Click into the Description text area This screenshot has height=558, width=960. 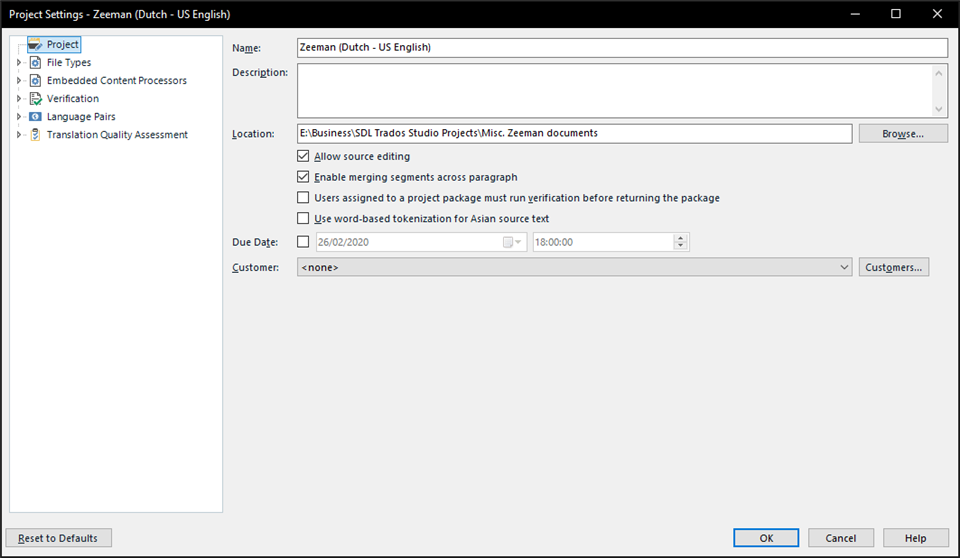(615, 91)
